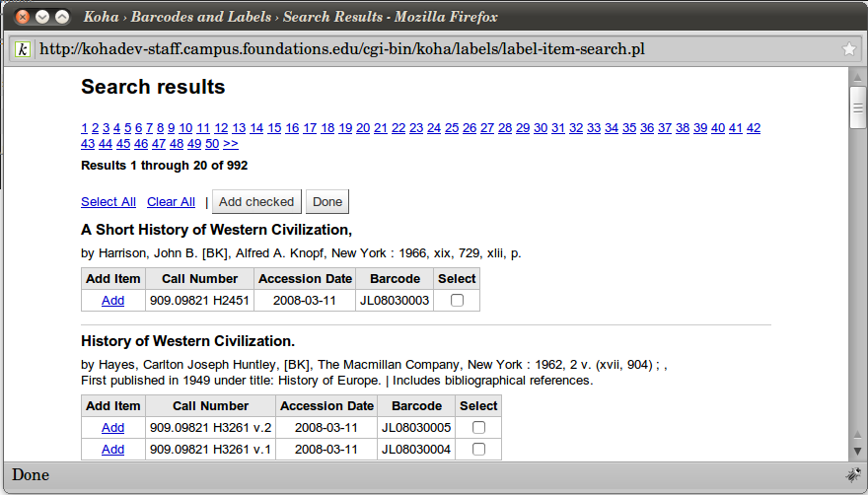Click the Koha site favicon in address bar
The width and height of the screenshot is (868, 495).
[23, 49]
